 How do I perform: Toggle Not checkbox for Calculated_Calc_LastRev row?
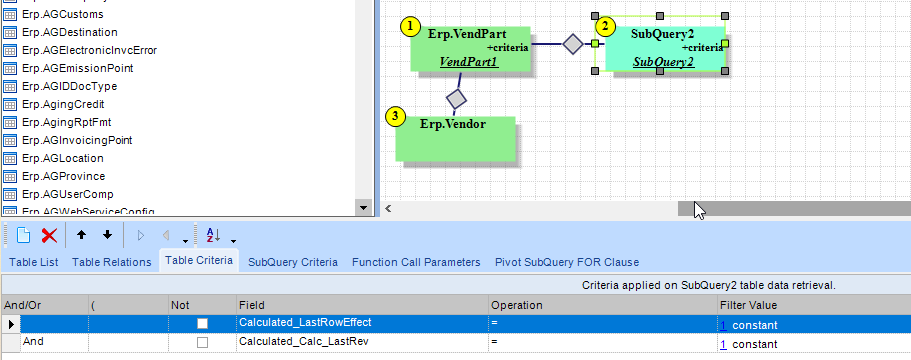[x=202, y=343]
